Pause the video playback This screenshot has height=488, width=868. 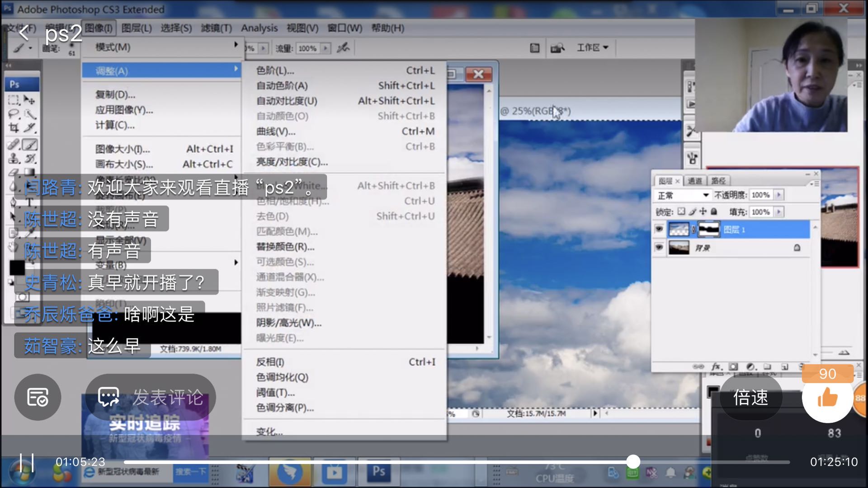[x=26, y=463]
